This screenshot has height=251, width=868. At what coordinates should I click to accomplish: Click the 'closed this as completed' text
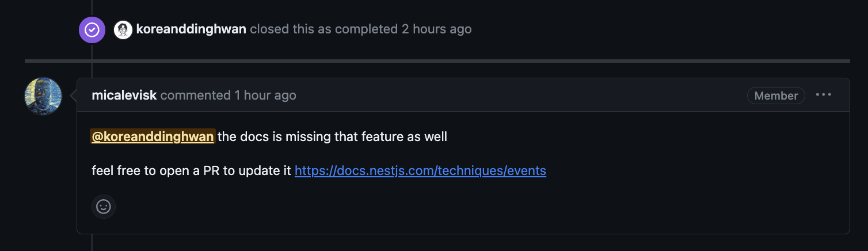point(324,29)
